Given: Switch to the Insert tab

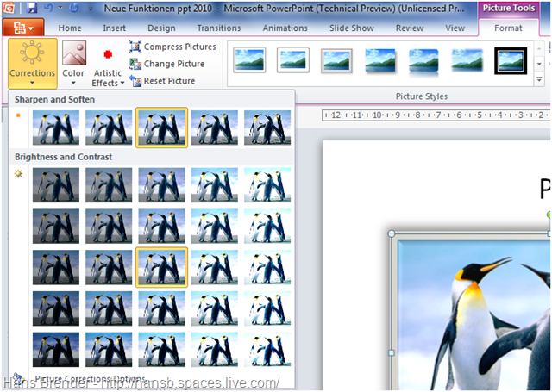Looking at the screenshot, I should (114, 28).
